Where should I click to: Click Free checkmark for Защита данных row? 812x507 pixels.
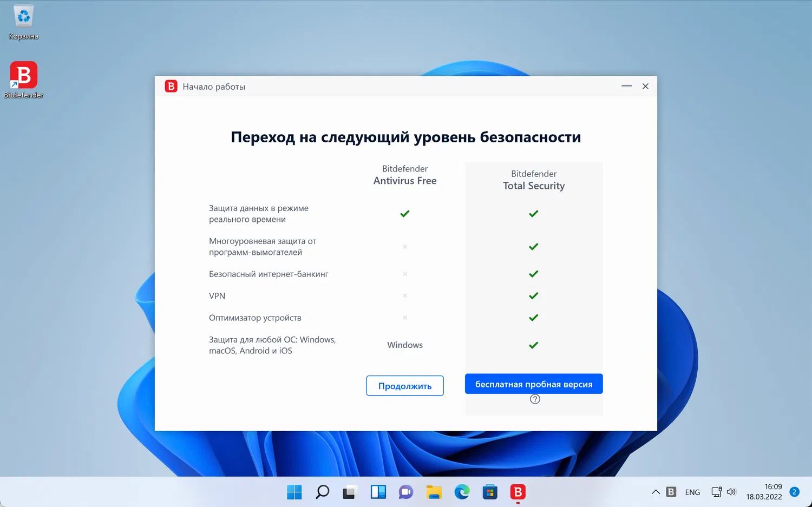[x=405, y=214]
